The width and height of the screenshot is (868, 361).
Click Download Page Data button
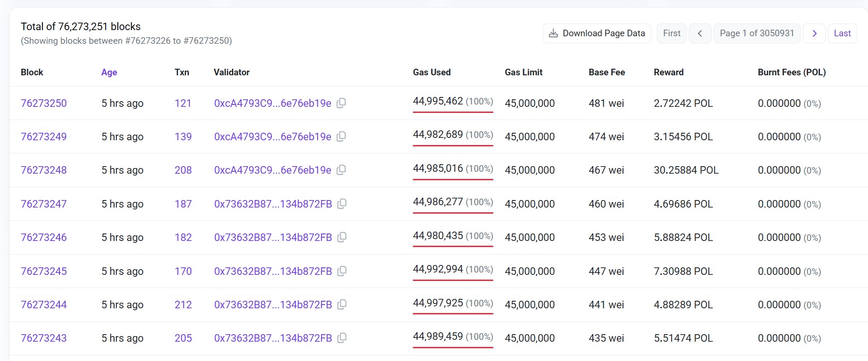[x=597, y=33]
